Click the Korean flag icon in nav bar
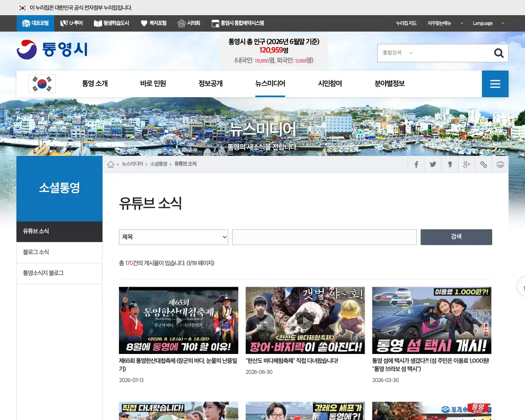This screenshot has height=420, width=525. click(x=42, y=84)
